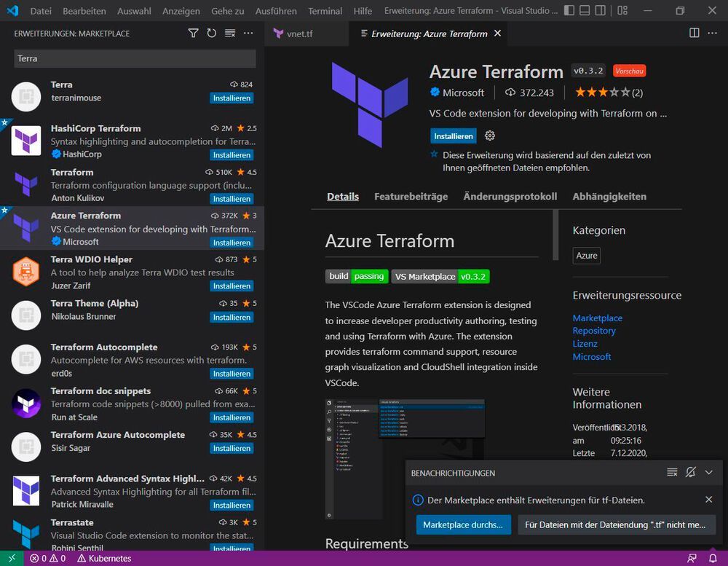728x566 pixels.
Task: Click the 'Für Dateien mit der Dateiendung' button
Action: click(617, 524)
